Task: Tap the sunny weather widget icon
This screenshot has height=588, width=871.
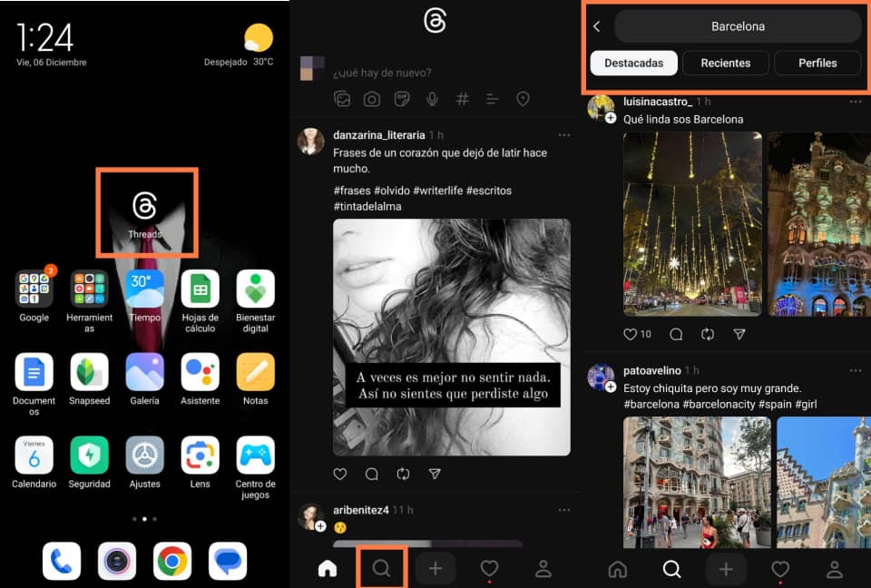Action: pos(259,38)
